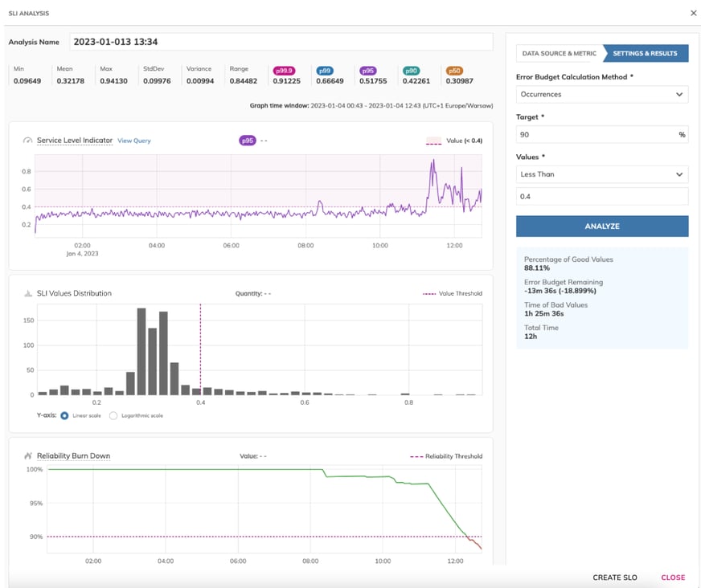Click the Reliability Burn Down title

(73, 455)
